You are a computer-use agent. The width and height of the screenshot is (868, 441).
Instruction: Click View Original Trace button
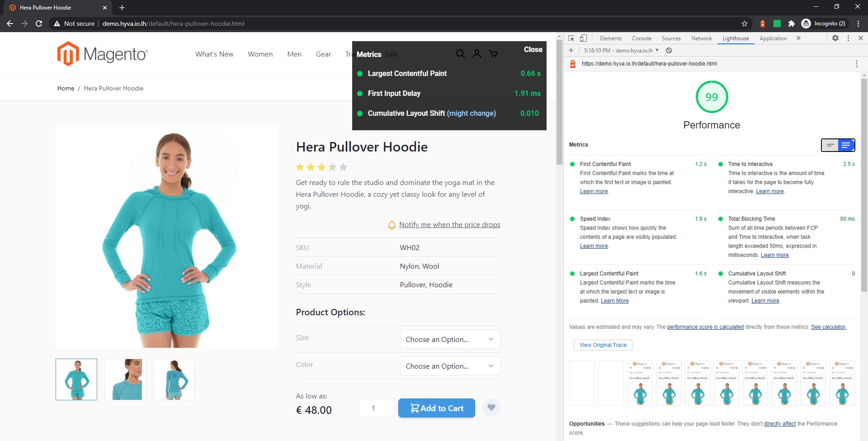click(603, 345)
